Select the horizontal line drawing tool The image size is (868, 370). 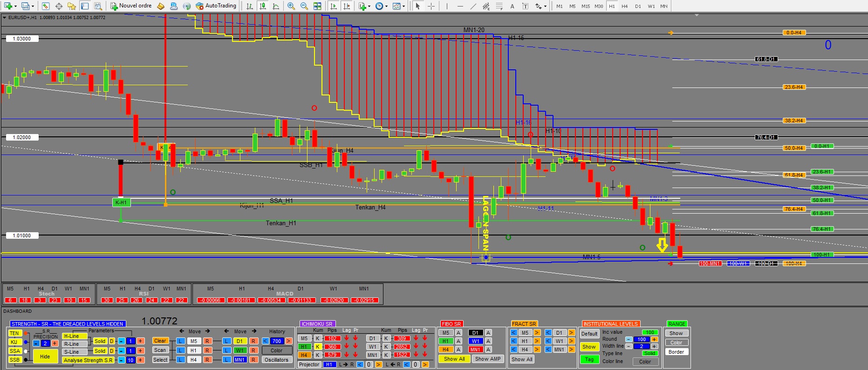tap(460, 6)
